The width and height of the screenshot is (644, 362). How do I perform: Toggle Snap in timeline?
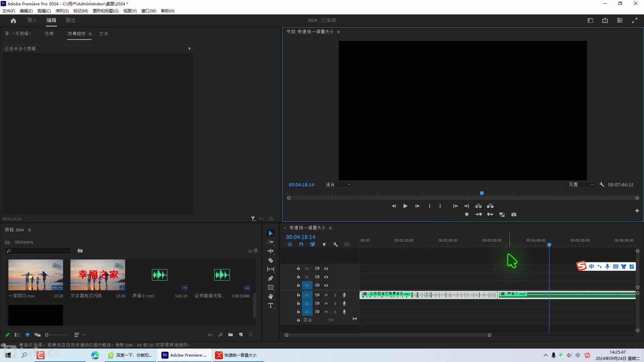click(x=301, y=244)
